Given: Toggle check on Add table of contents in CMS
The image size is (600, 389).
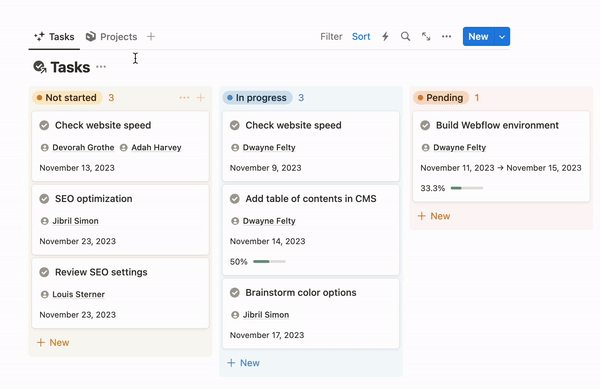Looking at the screenshot, I should pos(235,199).
